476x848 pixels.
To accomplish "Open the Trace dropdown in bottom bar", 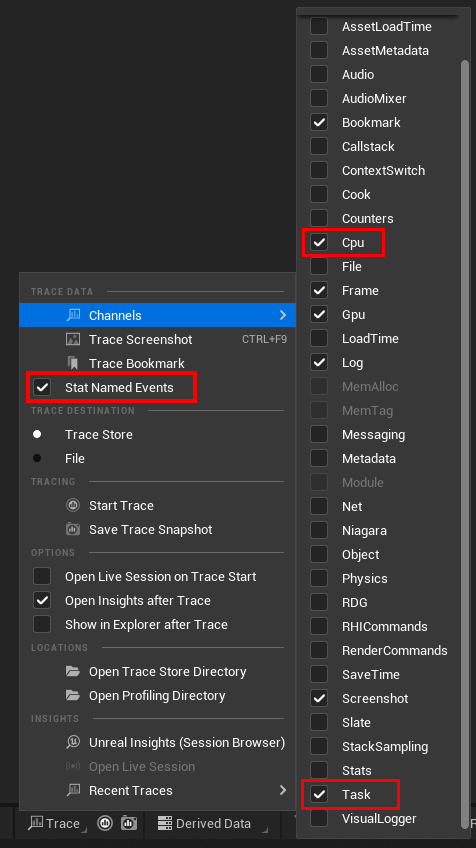I will click(x=57, y=823).
